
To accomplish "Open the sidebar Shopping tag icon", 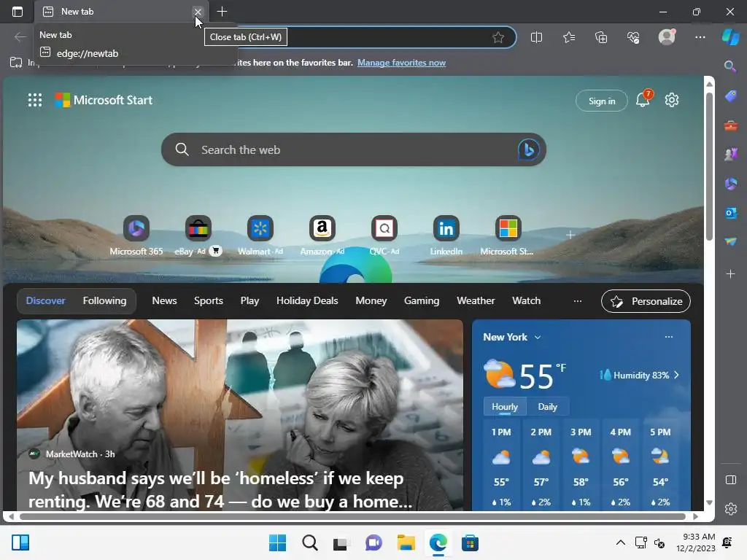I will pos(730,96).
